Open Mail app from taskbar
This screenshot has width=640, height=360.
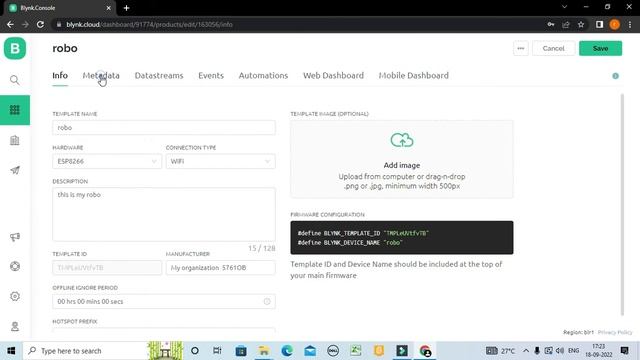[x=310, y=351]
